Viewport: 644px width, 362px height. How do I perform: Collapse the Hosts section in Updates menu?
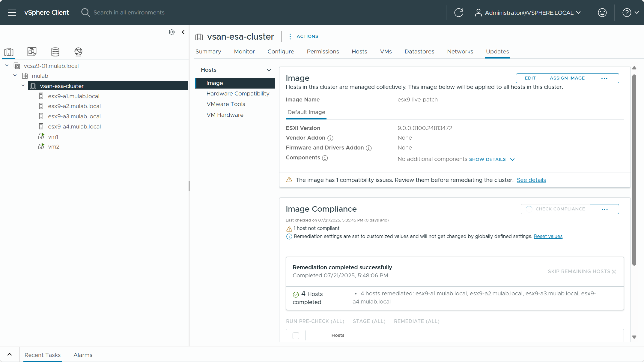point(269,70)
